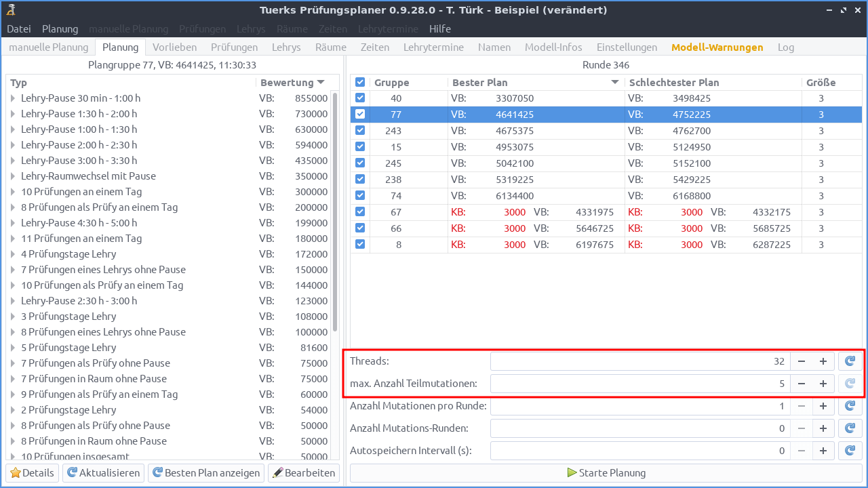Click plus for Anzahl Mutations-Runden
This screenshot has width=868, height=488.
coord(823,428)
